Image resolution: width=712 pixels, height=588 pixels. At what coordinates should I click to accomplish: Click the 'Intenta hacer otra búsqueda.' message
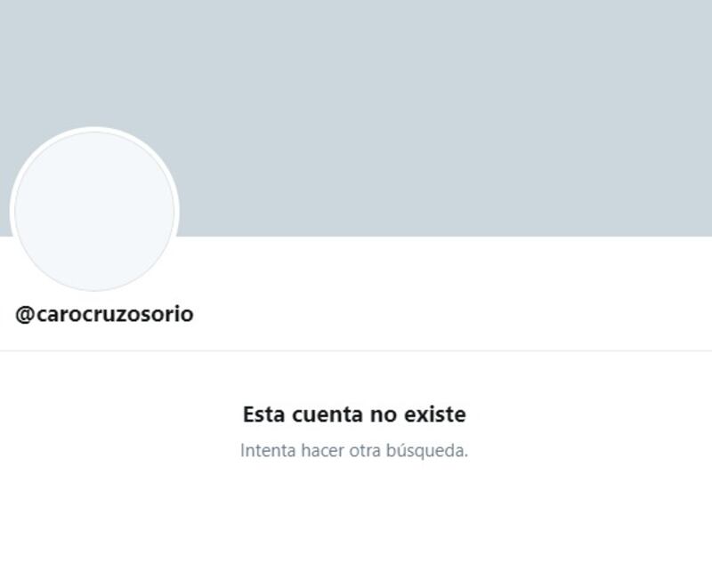[x=354, y=450]
